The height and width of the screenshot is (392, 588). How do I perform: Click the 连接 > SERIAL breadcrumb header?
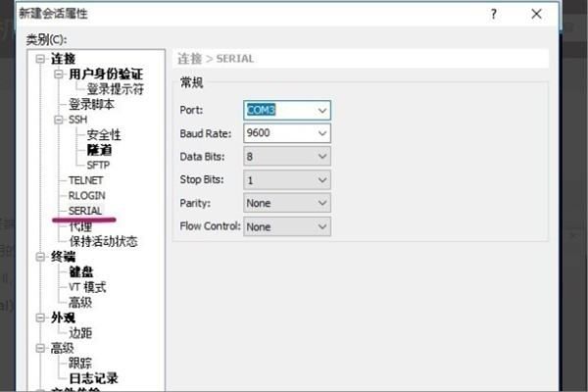pos(216,59)
